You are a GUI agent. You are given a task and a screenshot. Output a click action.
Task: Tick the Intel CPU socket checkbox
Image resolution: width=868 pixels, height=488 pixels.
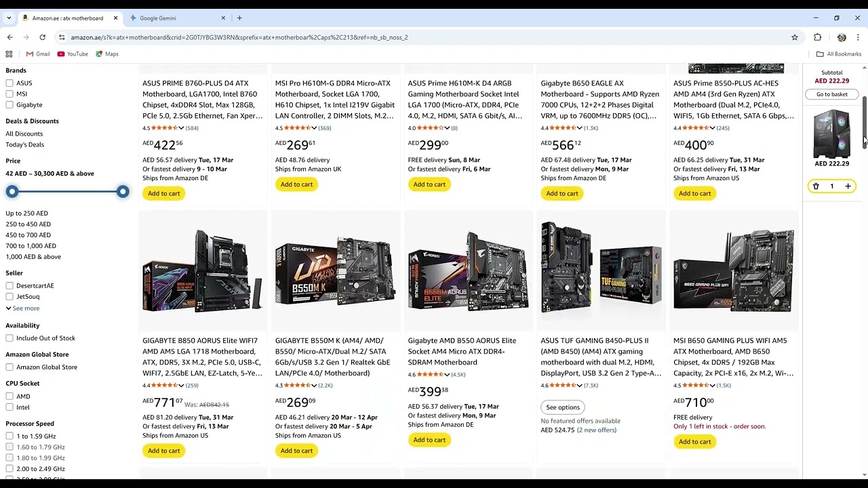click(9, 407)
